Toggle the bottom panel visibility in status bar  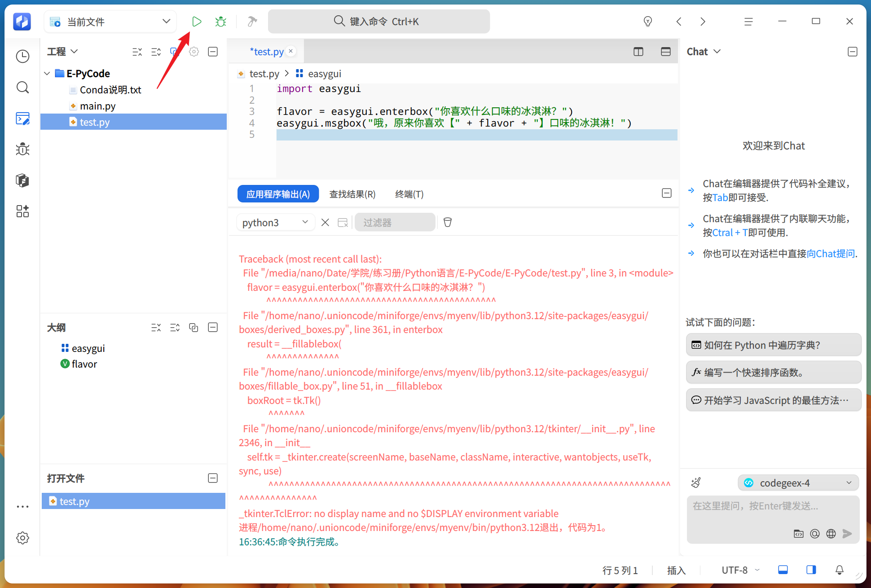[x=783, y=570]
